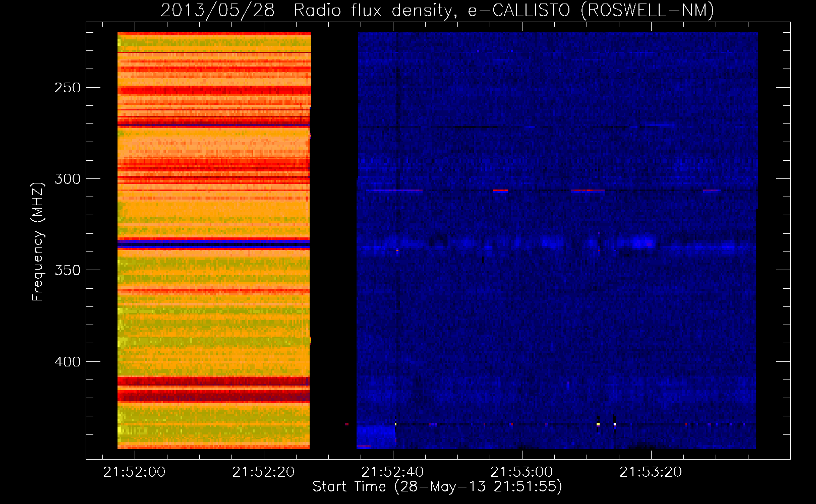Click the orange-red spectrogram panel on the left
Image resolution: width=816 pixels, height=504 pixels.
point(214,240)
